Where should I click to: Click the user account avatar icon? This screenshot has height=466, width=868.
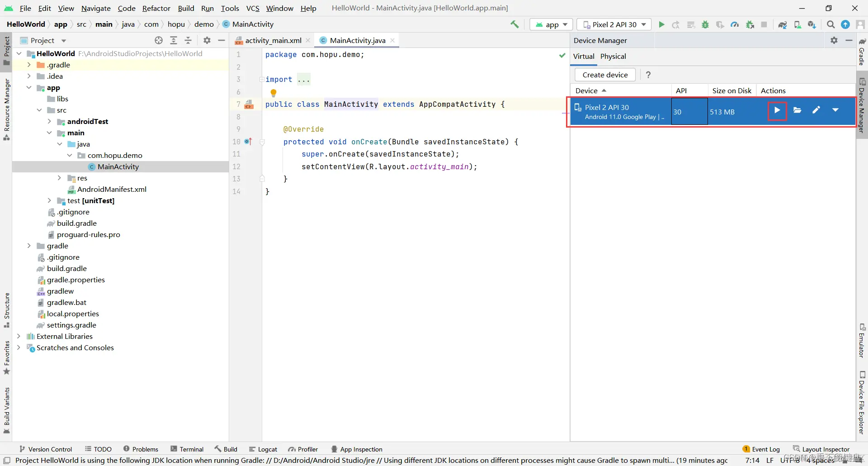[860, 24]
